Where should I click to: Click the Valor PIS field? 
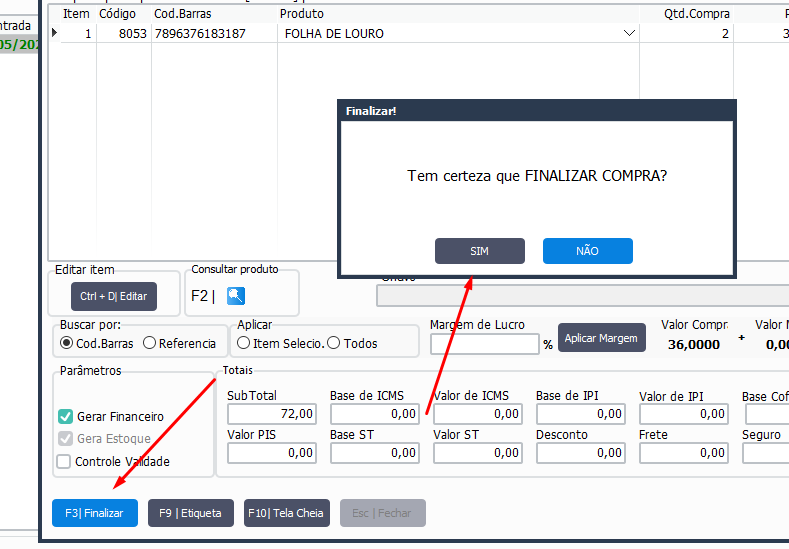[272, 453]
